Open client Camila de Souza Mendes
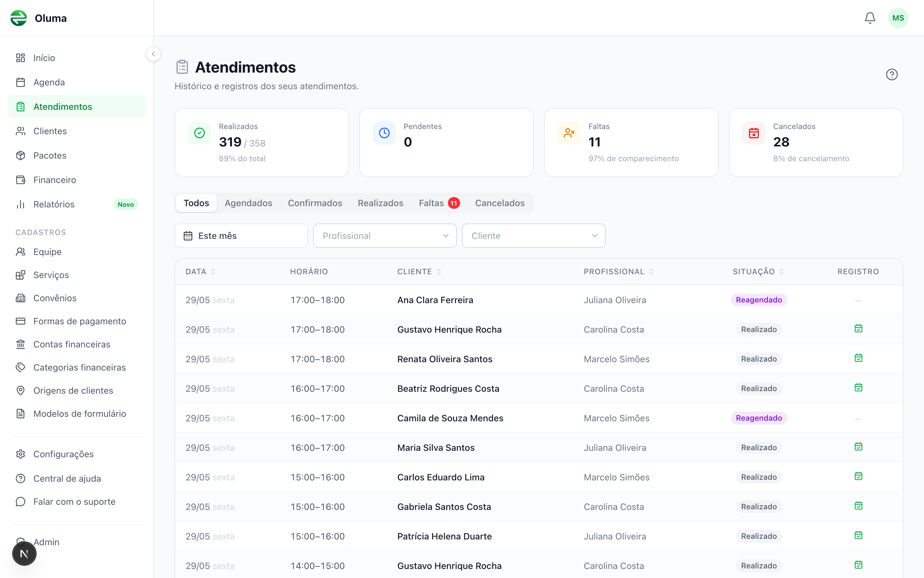Viewport: 924px width, 578px height. click(450, 418)
